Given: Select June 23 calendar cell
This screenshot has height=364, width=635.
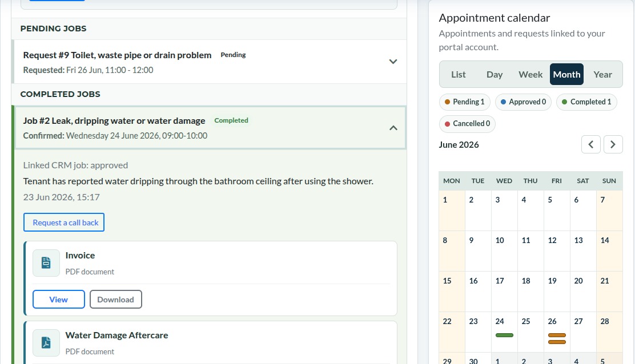Looking at the screenshot, I should (x=479, y=331).
